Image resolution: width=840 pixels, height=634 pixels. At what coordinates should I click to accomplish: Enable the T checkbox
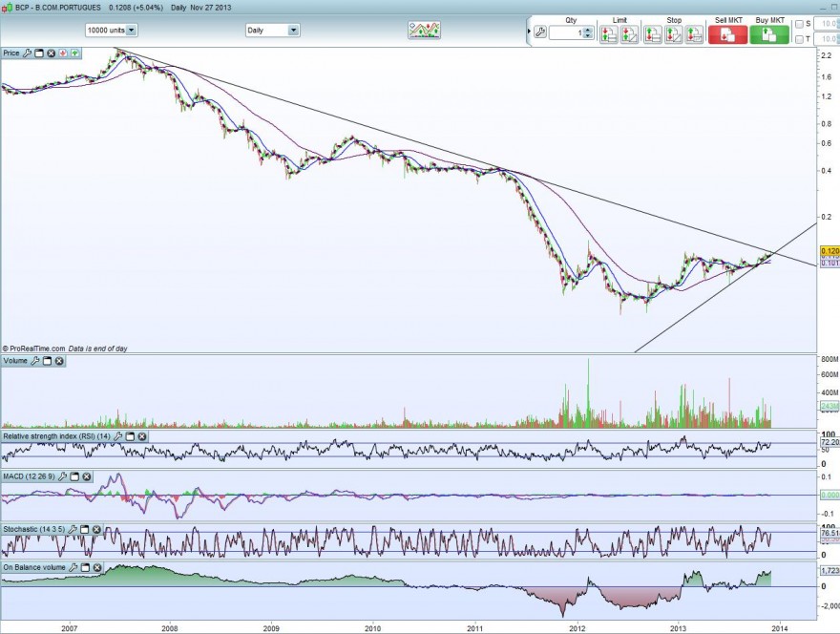pos(799,39)
